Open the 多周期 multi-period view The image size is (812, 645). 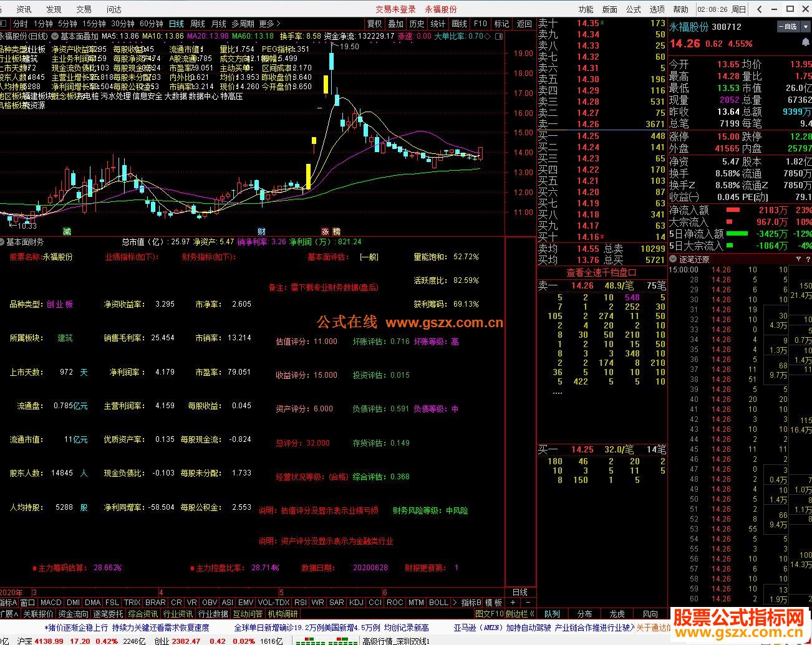click(243, 24)
